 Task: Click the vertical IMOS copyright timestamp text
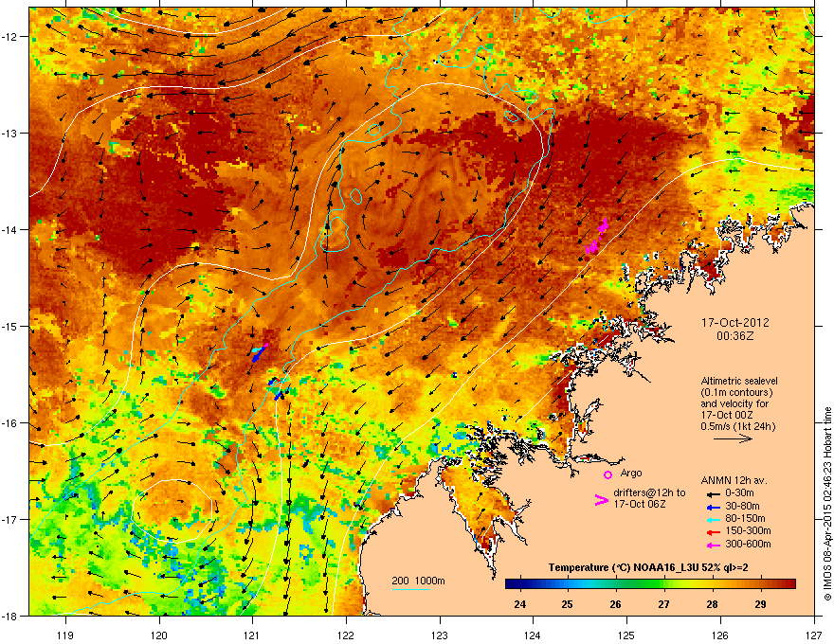827,504
